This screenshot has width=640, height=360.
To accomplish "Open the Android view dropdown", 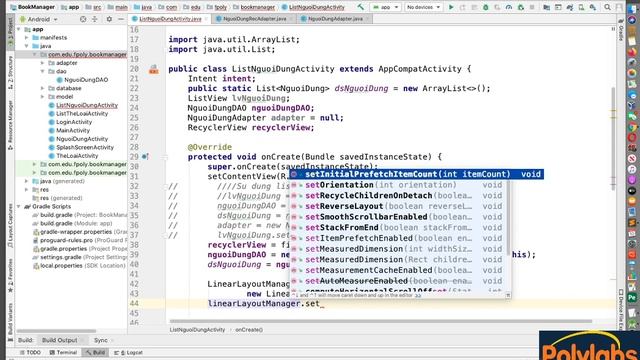I will (39, 19).
